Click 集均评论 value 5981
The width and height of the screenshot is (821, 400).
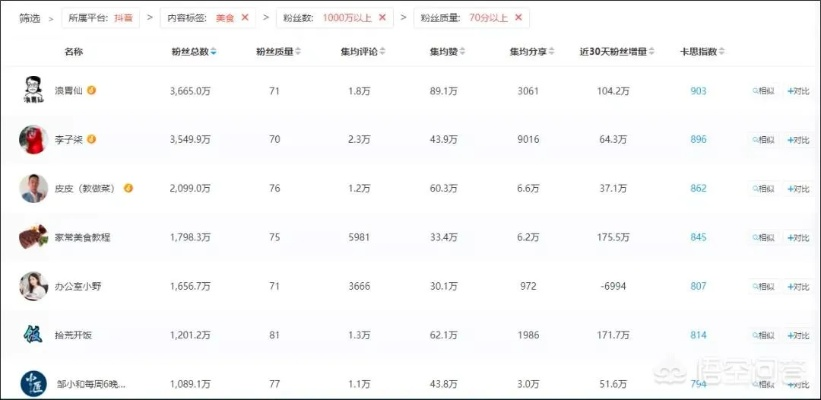(359, 238)
